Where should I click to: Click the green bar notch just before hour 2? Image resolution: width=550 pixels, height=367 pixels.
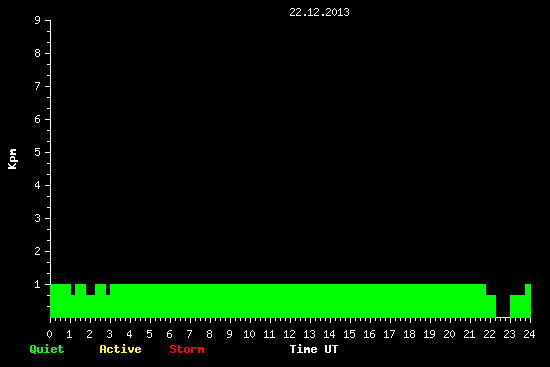point(90,289)
